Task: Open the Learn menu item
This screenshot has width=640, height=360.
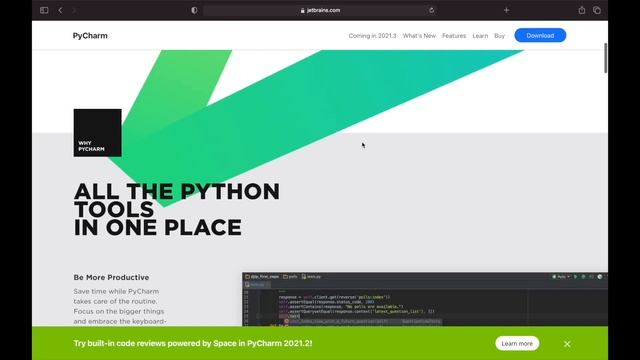Action: 480,36
